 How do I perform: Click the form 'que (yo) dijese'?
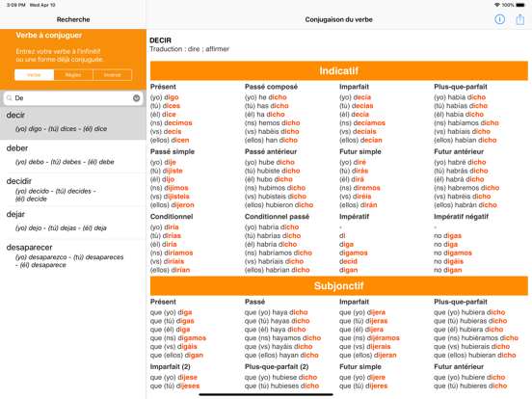click(173, 377)
